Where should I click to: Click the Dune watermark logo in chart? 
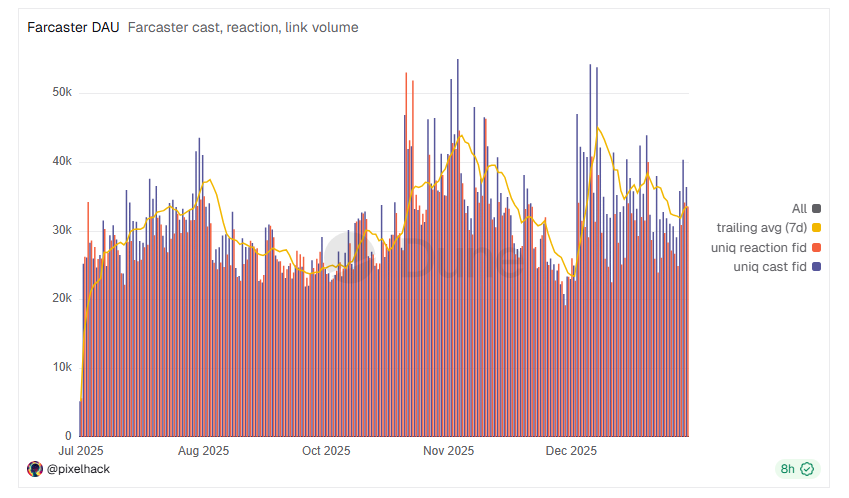(x=347, y=258)
